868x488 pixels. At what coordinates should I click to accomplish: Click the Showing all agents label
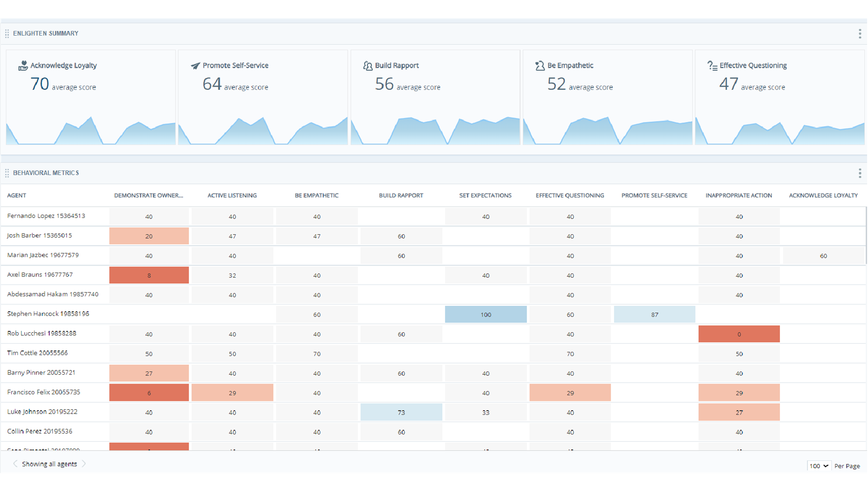[49, 464]
